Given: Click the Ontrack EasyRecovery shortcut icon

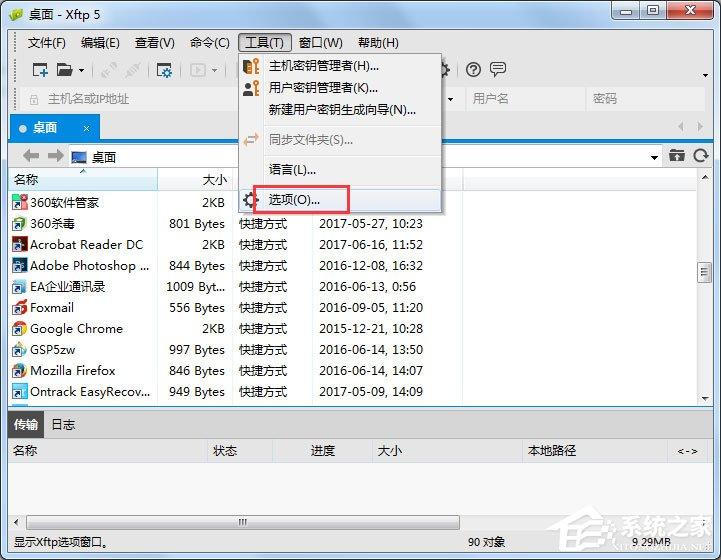Looking at the screenshot, I should click(x=19, y=392).
